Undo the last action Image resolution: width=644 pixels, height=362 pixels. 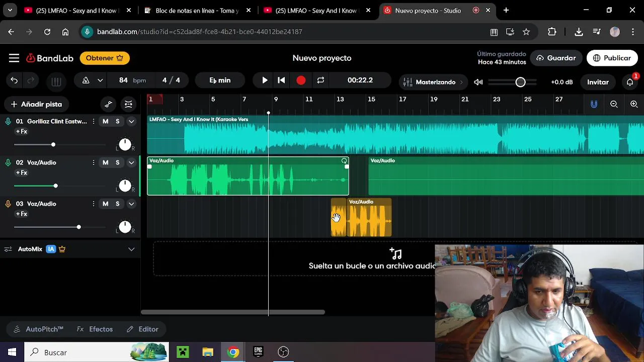pyautogui.click(x=14, y=80)
